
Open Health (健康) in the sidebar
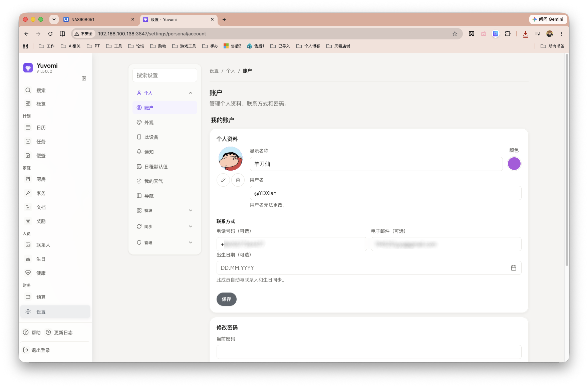[x=55, y=273]
